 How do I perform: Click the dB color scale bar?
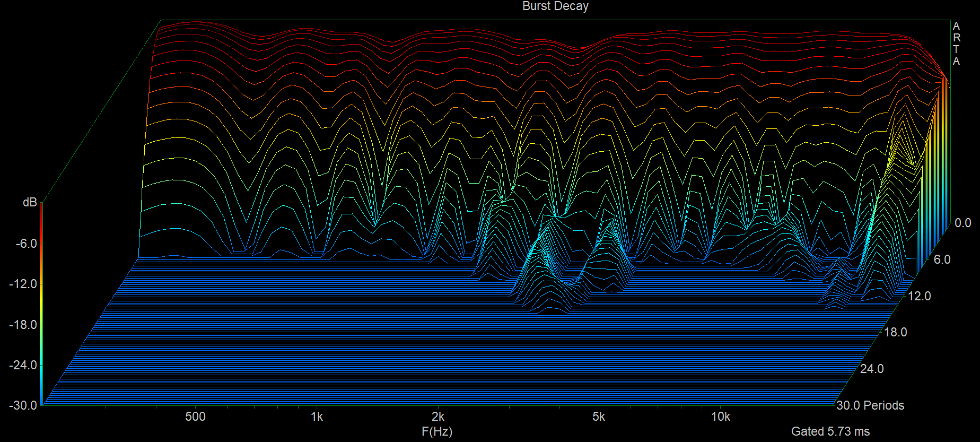[41, 303]
